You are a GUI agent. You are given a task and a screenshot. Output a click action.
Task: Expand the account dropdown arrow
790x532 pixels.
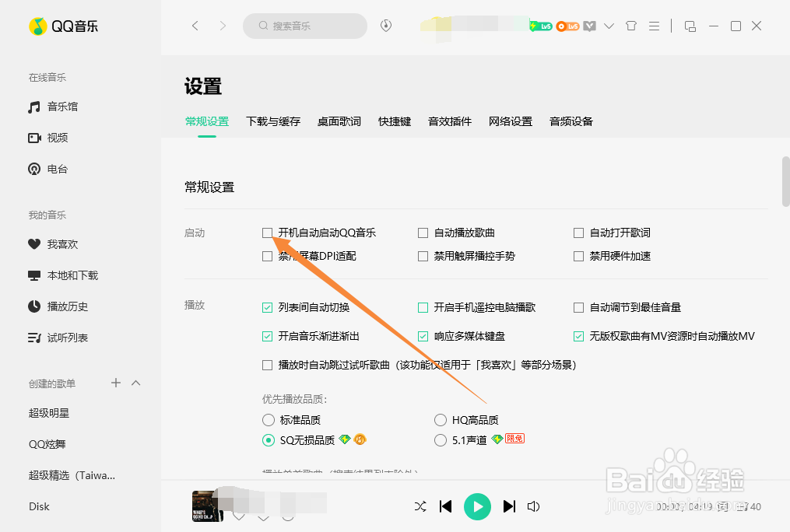tap(609, 26)
